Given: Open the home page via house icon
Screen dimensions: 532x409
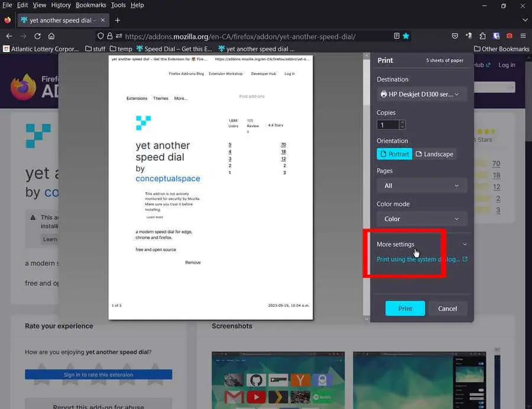Looking at the screenshot, I should tap(51, 36).
